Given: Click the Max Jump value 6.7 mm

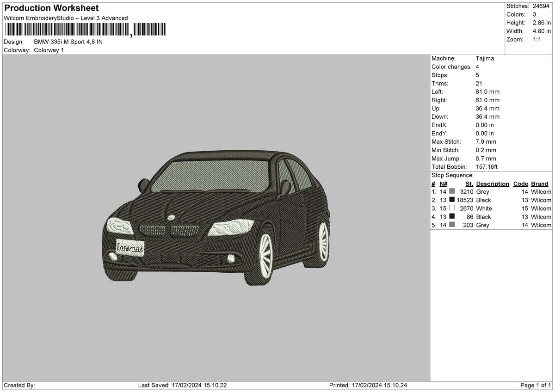Looking at the screenshot, I should pyautogui.click(x=486, y=158).
